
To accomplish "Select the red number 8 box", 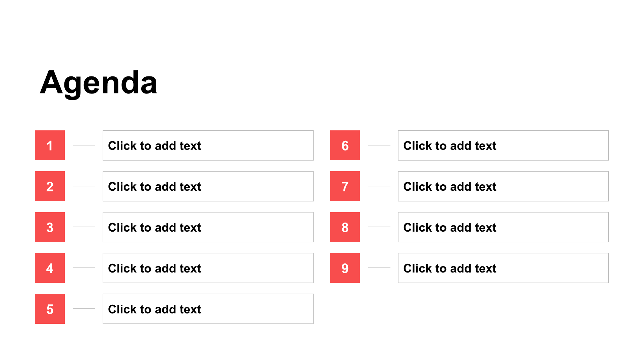I will (x=345, y=227).
